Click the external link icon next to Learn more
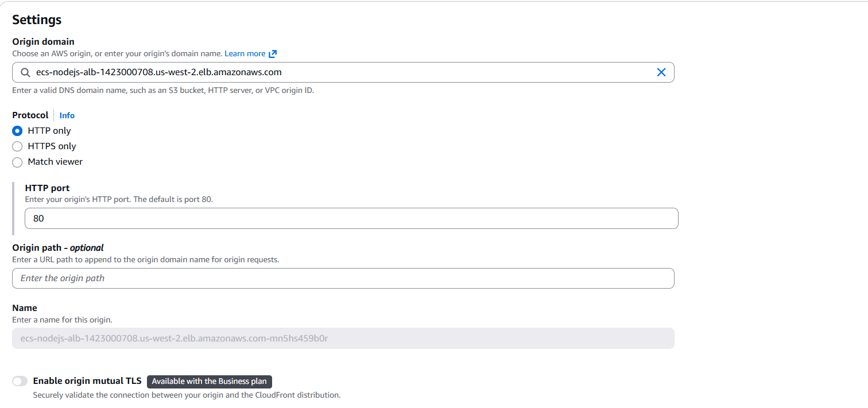868x408 pixels. (x=272, y=53)
